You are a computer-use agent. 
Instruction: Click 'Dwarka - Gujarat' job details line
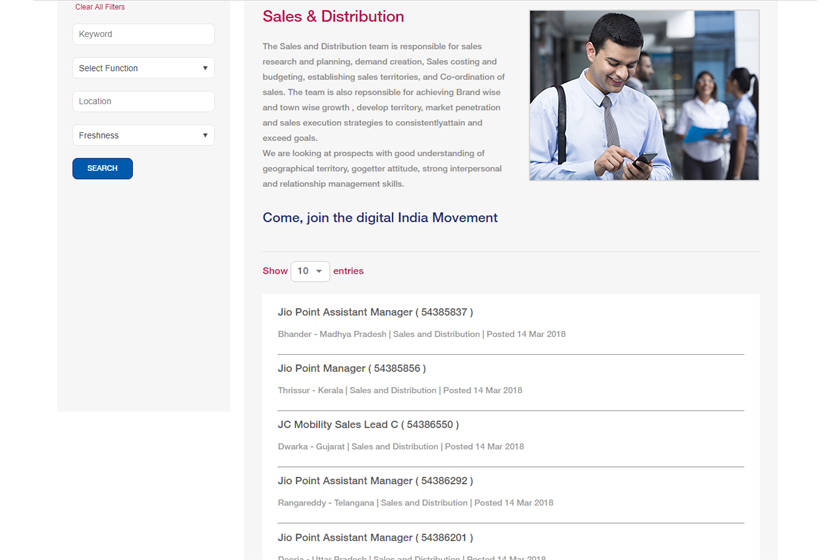(x=401, y=447)
